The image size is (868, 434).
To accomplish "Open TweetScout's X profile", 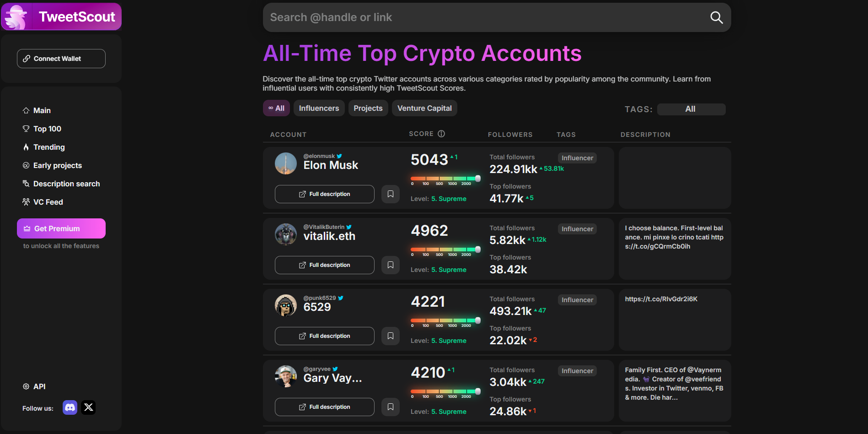I will pyautogui.click(x=88, y=407).
